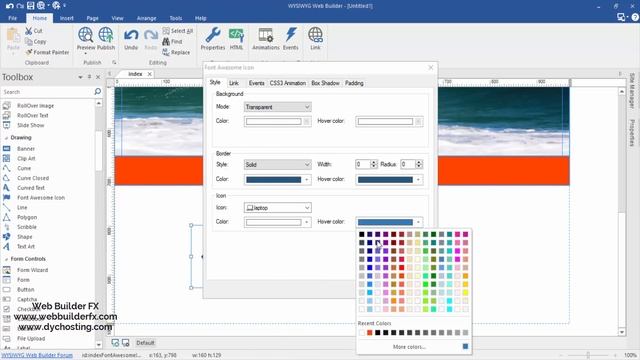Pick the orange-red swatch in Recent Colors
Image resolution: width=640 pixels, height=360 pixels.
pyautogui.click(x=369, y=333)
